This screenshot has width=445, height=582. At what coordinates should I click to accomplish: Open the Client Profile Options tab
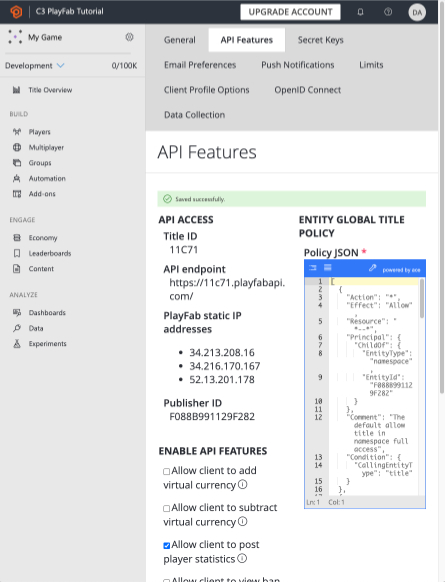[207, 90]
